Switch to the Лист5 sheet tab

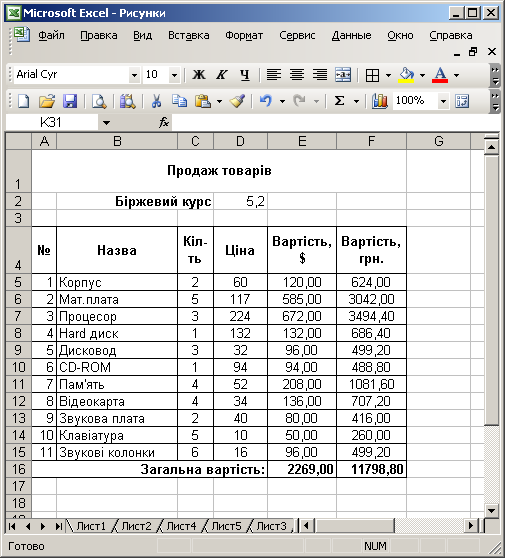pos(226,526)
